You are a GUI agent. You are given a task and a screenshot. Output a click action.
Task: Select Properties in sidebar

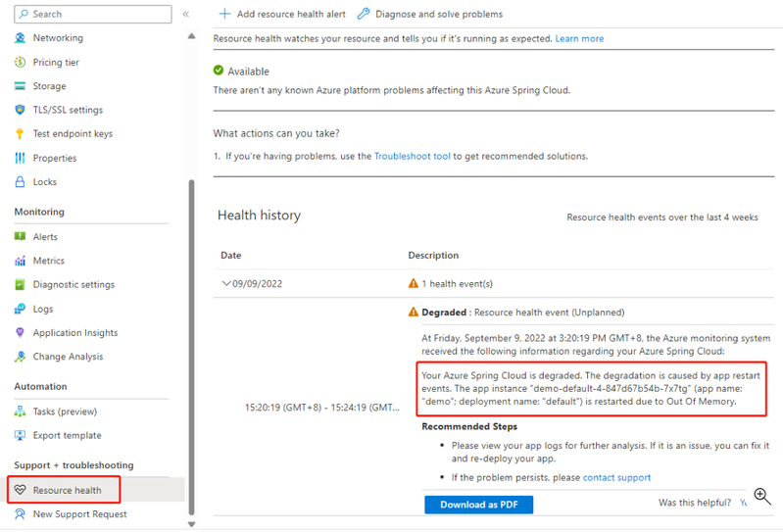click(x=55, y=158)
